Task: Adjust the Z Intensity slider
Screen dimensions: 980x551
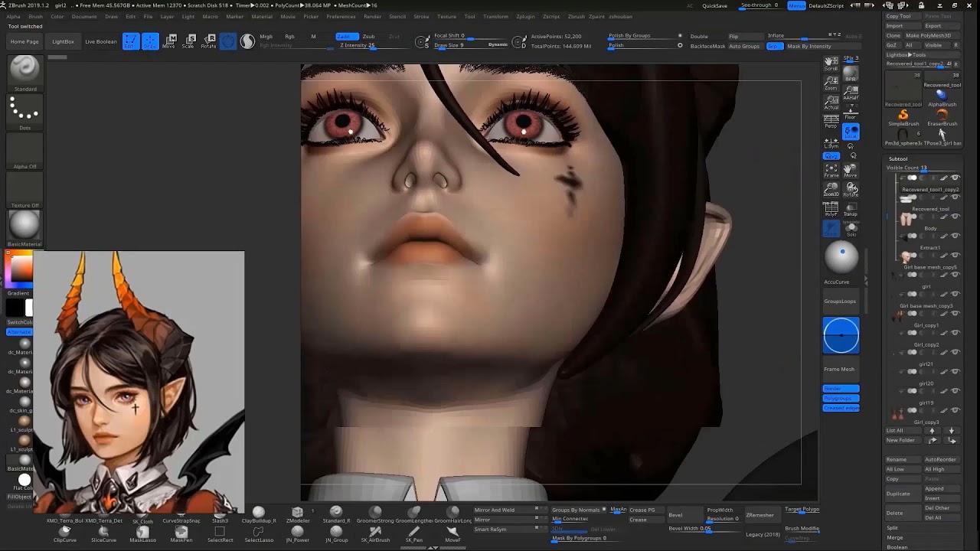Action: 373,45
